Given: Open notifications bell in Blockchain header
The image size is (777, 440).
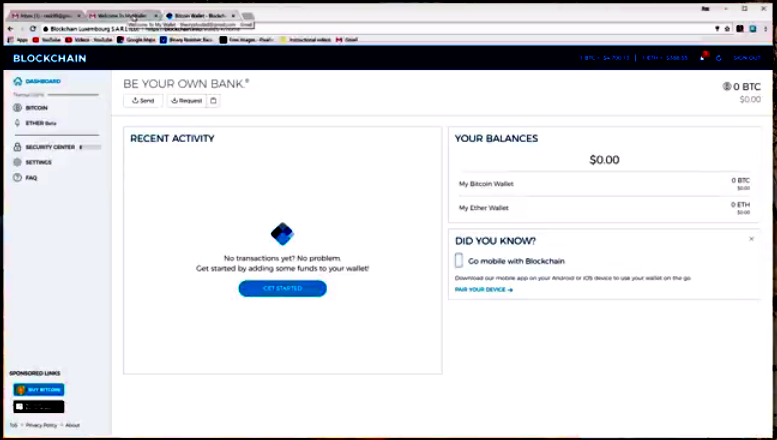Looking at the screenshot, I should coord(703,57).
